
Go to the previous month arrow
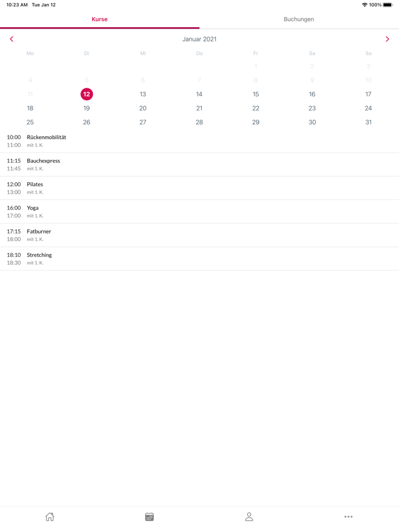[11, 39]
